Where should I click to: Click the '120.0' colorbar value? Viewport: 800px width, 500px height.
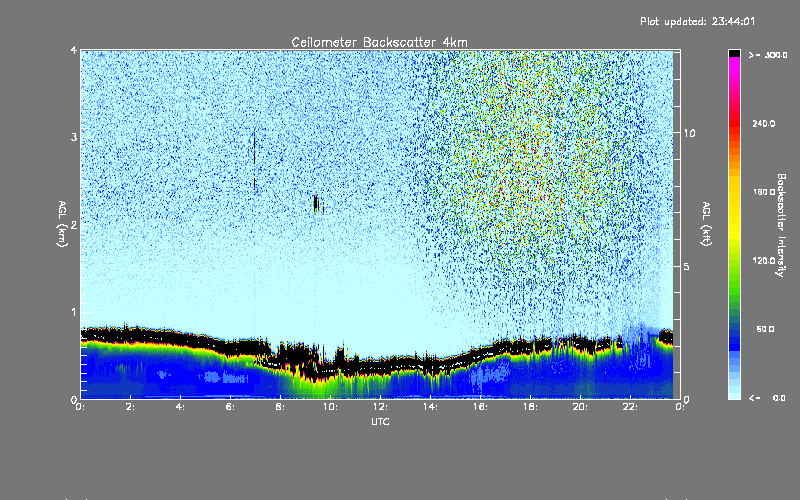[x=764, y=260]
